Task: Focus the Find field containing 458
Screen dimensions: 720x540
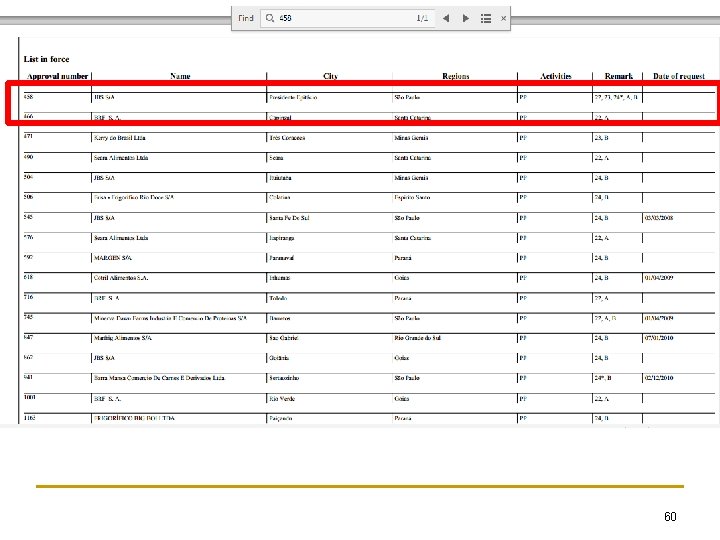Action: click(347, 18)
